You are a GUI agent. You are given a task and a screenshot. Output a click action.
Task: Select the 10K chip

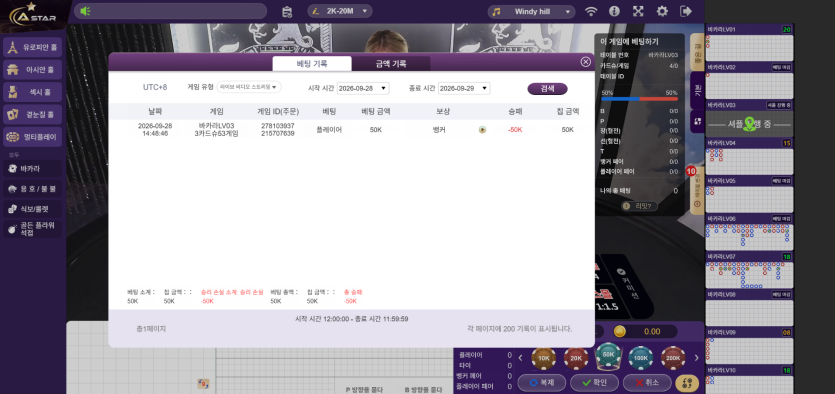(x=544, y=358)
